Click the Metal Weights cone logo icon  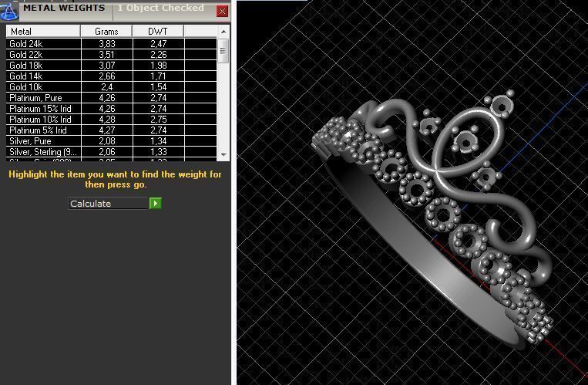pos(8,11)
